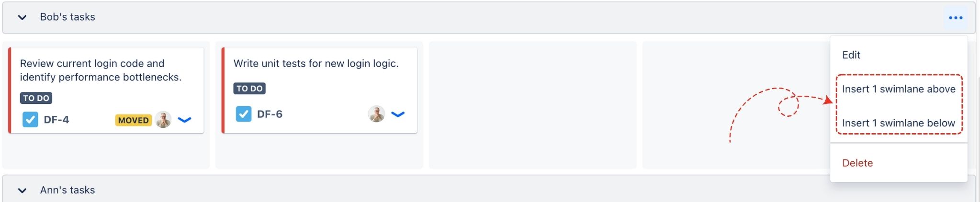
Task: Collapse the Bob's tasks swimlane
Action: click(22, 18)
